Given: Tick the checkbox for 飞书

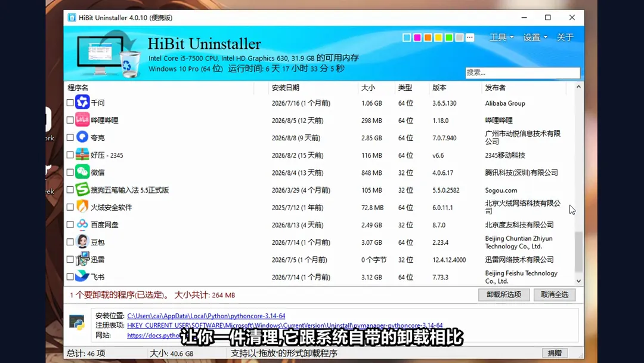Looking at the screenshot, I should point(70,276).
